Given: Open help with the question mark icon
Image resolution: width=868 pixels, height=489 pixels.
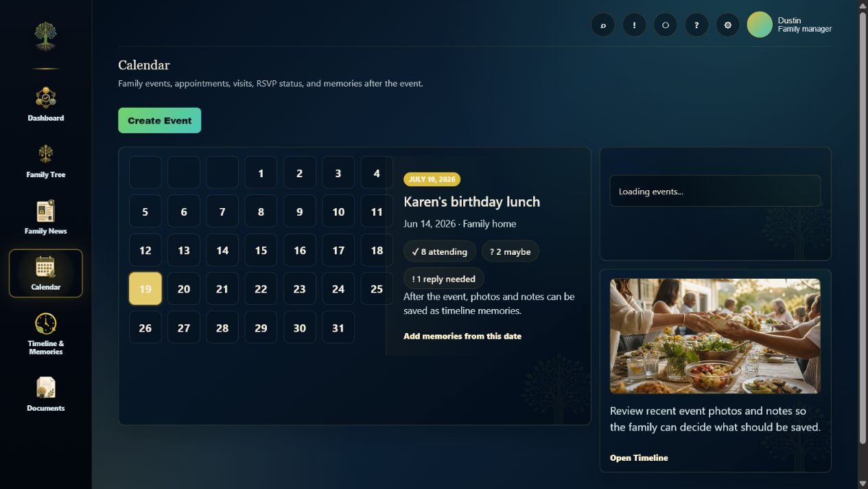Looking at the screenshot, I should pyautogui.click(x=696, y=25).
